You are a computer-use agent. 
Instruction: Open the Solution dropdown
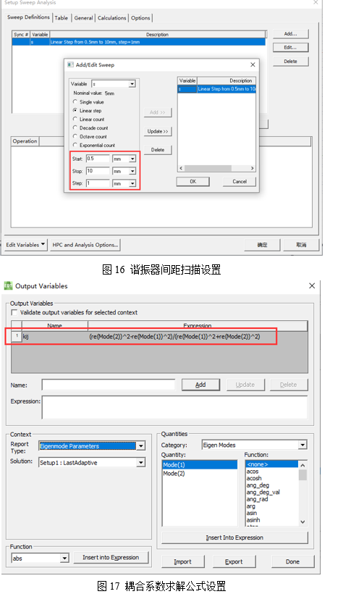[x=141, y=463]
